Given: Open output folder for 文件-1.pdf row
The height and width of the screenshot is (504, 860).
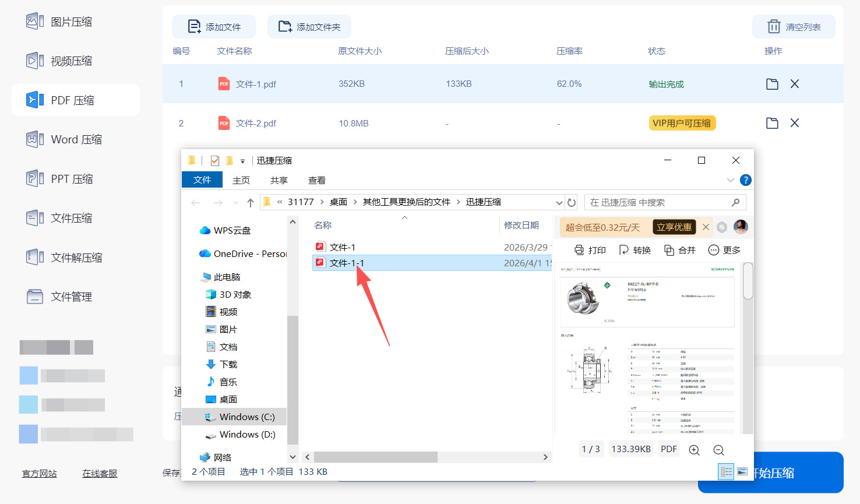Looking at the screenshot, I should click(x=772, y=84).
